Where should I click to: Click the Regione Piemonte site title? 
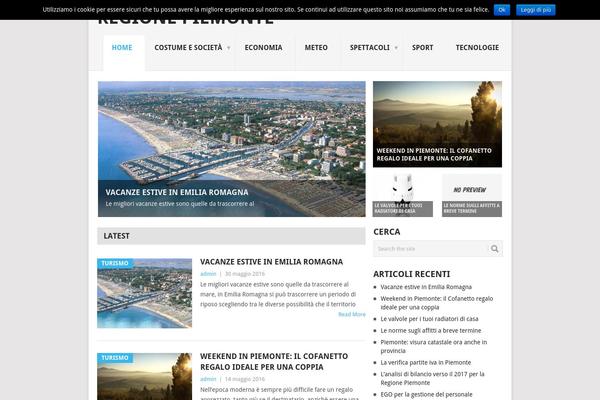point(186,22)
